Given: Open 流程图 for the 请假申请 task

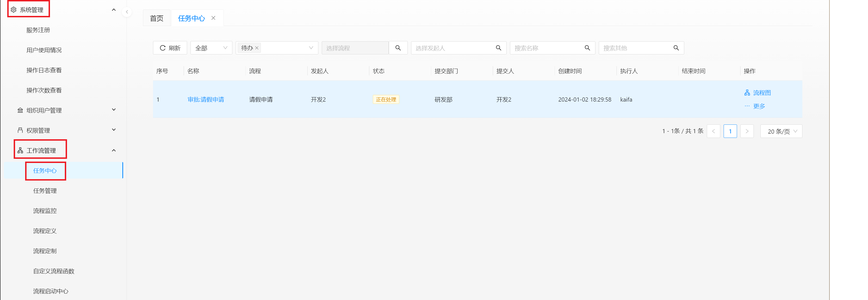Looking at the screenshot, I should coord(757,93).
